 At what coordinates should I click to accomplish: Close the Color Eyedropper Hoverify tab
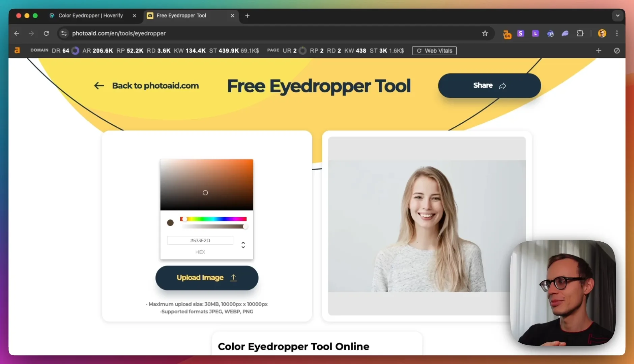[x=135, y=16]
